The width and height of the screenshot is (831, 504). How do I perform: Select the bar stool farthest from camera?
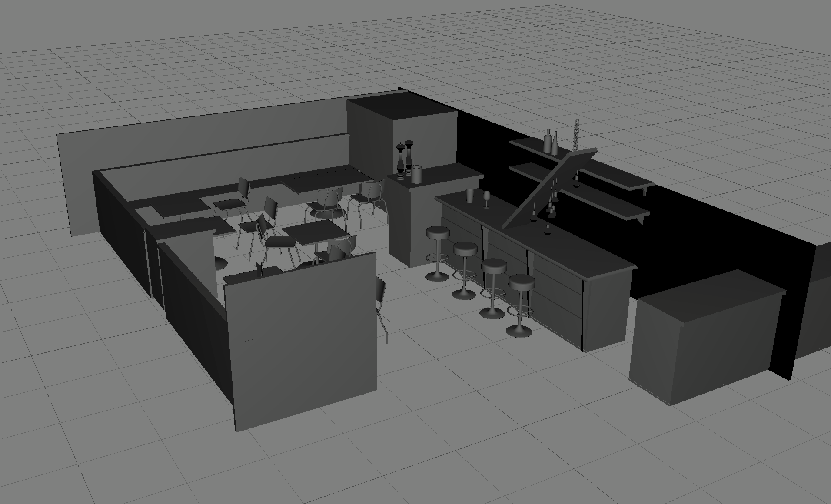(438, 234)
